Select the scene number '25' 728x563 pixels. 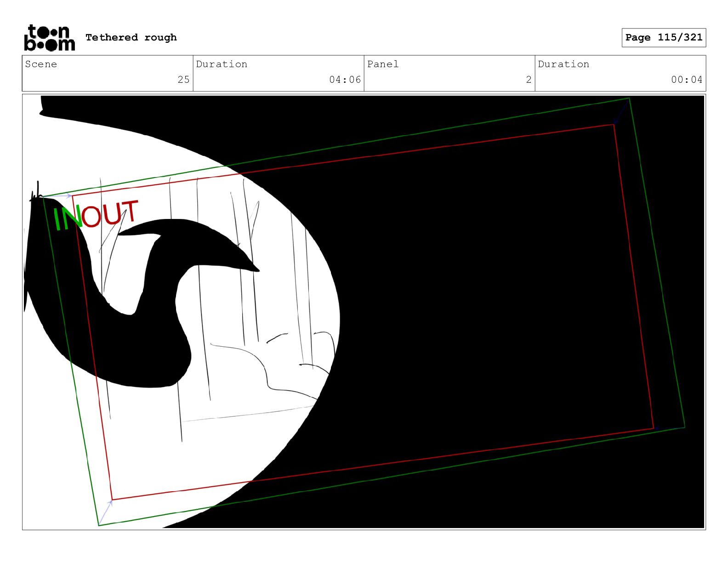click(x=183, y=80)
